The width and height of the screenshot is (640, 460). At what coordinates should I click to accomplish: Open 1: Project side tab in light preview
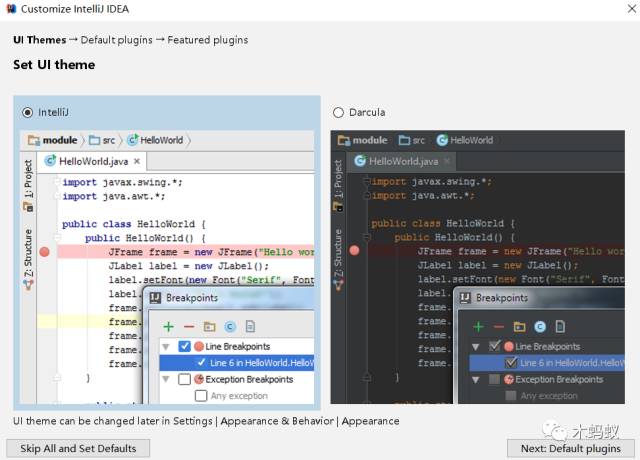click(x=28, y=186)
